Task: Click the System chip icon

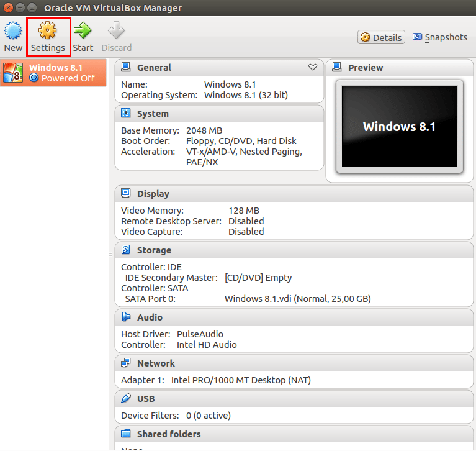Action: 126,113
